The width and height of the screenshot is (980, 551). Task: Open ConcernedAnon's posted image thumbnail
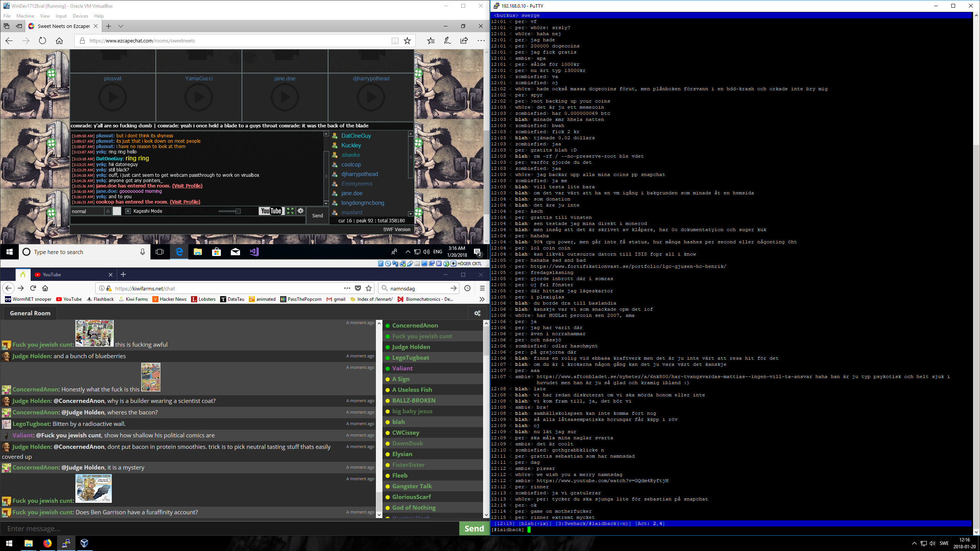click(x=151, y=377)
